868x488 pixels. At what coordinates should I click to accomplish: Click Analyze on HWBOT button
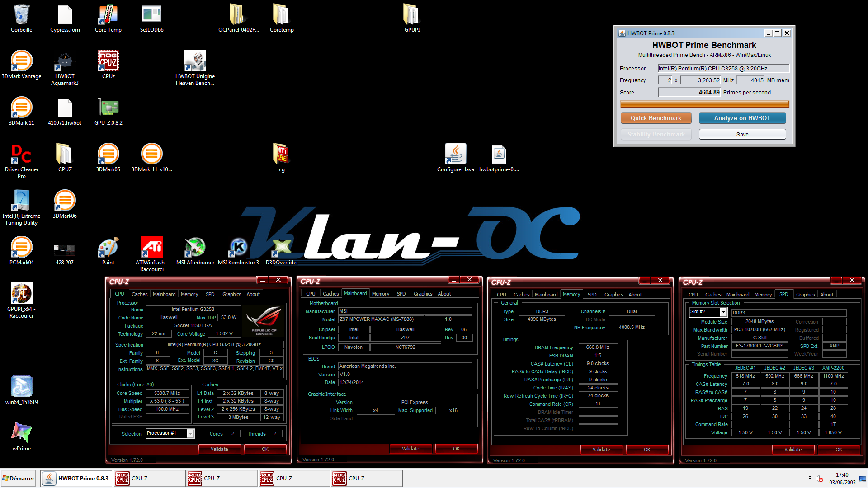pyautogui.click(x=742, y=118)
